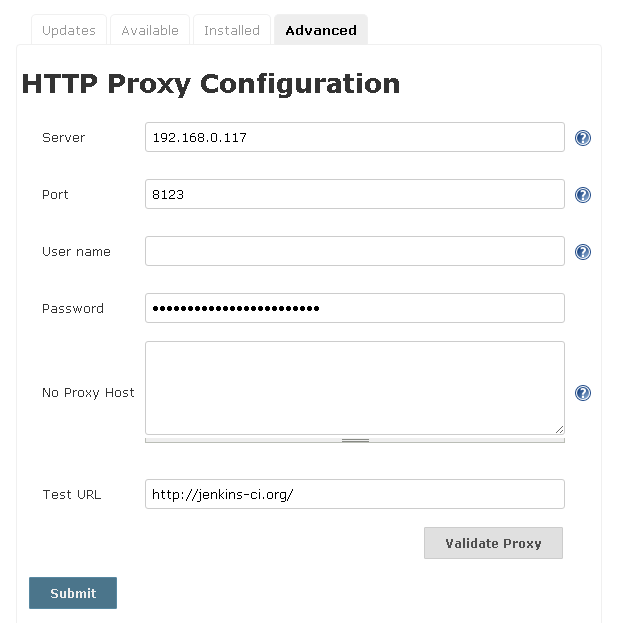Image resolution: width=617 pixels, height=623 pixels.
Task: Click the Validate Proxy button
Action: click(x=493, y=543)
